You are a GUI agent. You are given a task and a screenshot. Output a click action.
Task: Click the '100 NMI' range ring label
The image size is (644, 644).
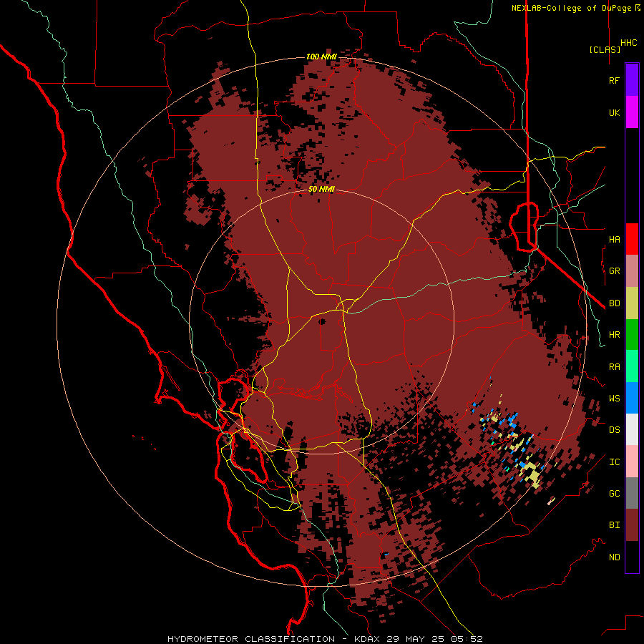321,57
